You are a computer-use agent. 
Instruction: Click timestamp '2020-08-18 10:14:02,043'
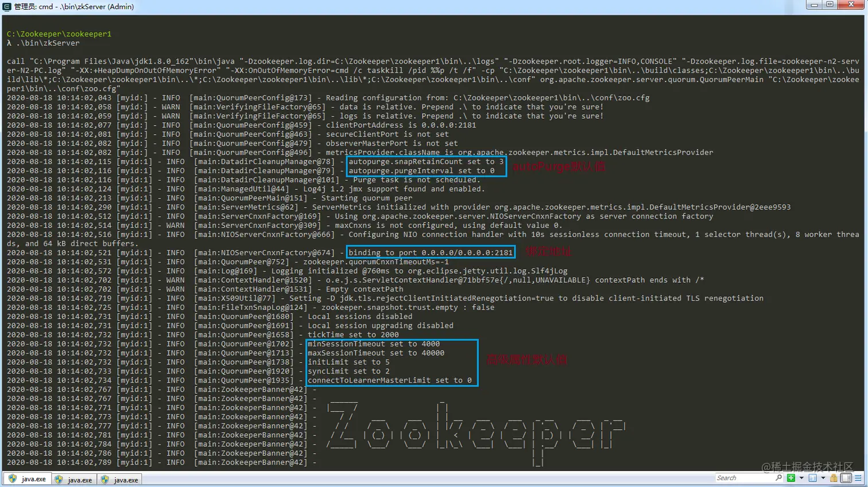point(59,98)
